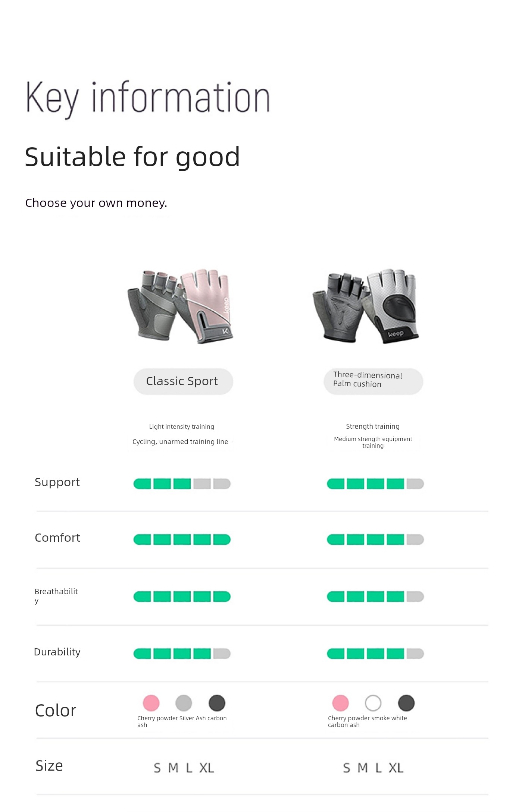Click the Strength training description text

click(373, 427)
